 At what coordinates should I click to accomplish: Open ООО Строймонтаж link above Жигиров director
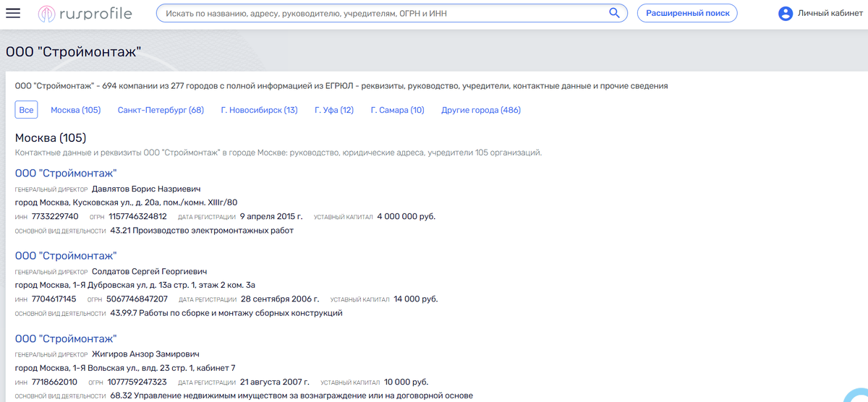[66, 339]
